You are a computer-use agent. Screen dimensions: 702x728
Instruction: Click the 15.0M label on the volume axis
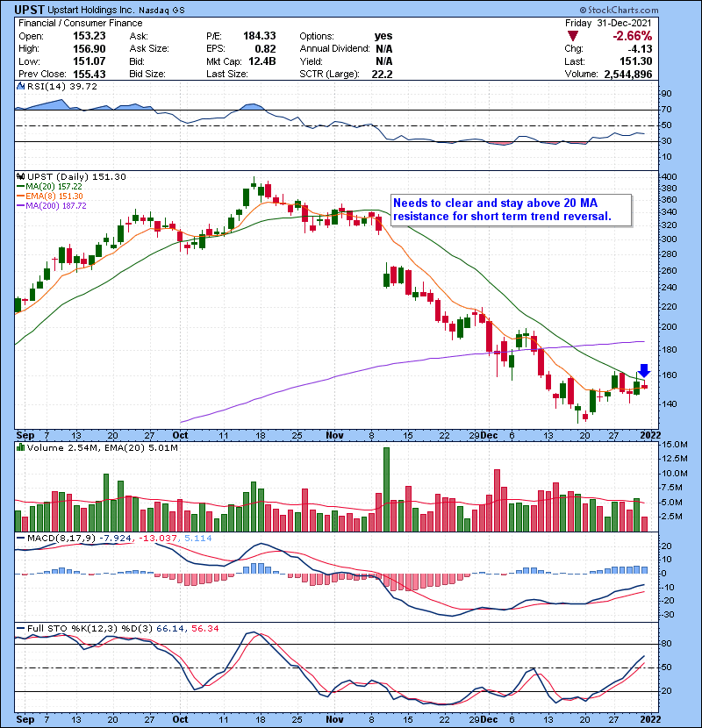point(675,445)
